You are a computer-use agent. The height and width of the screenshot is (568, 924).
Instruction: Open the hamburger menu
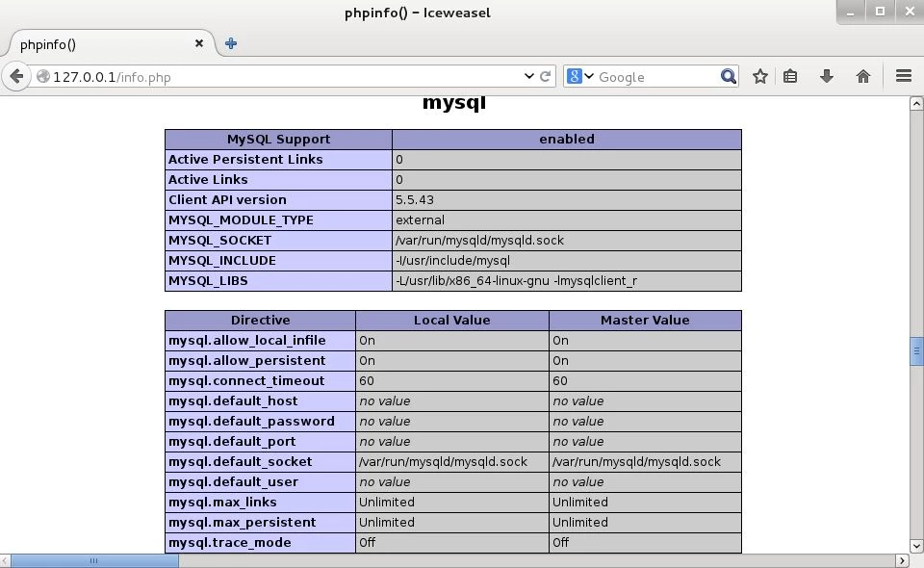click(x=903, y=76)
